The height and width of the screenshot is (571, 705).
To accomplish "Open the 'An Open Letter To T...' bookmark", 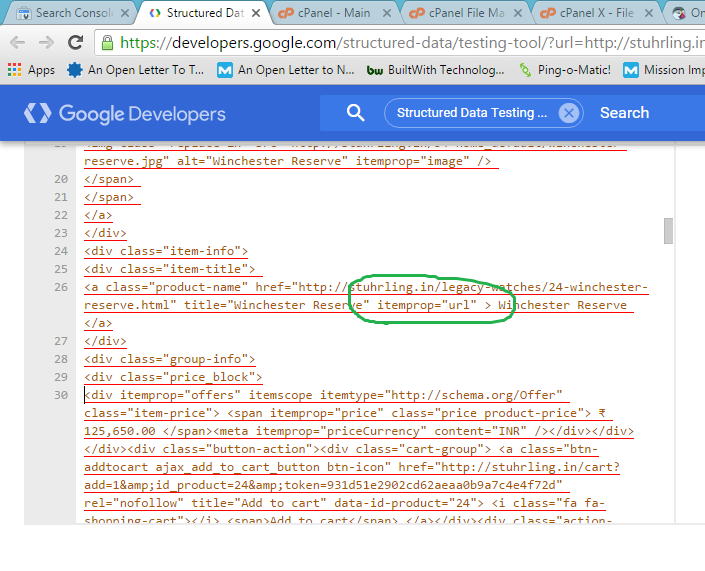I will click(x=135, y=70).
